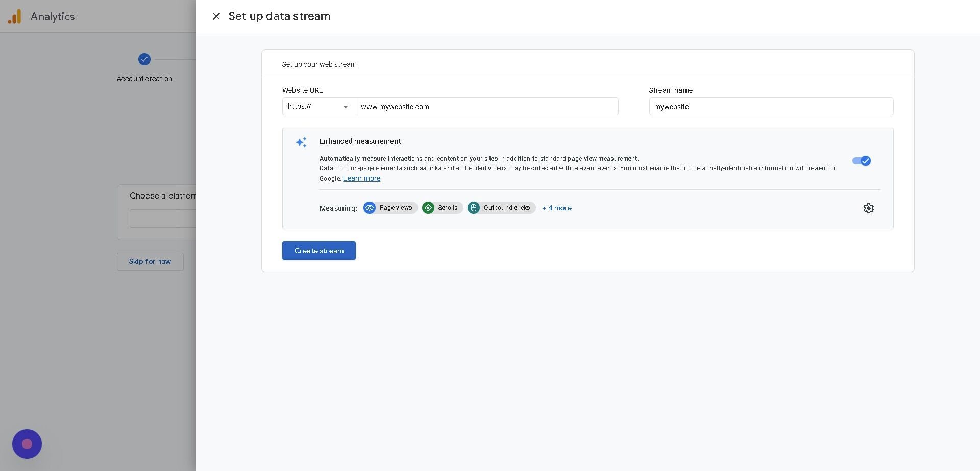
Task: Click the Account creation checkmark step
Action: tap(144, 60)
